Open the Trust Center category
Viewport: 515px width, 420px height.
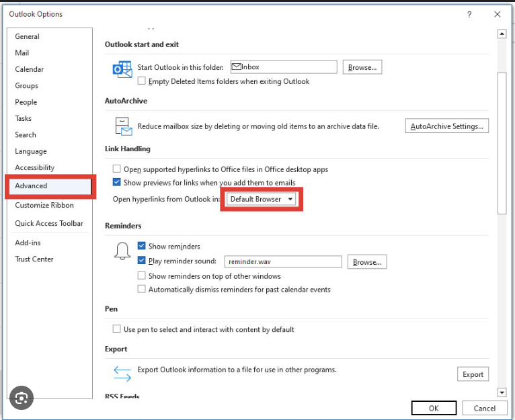(x=34, y=259)
